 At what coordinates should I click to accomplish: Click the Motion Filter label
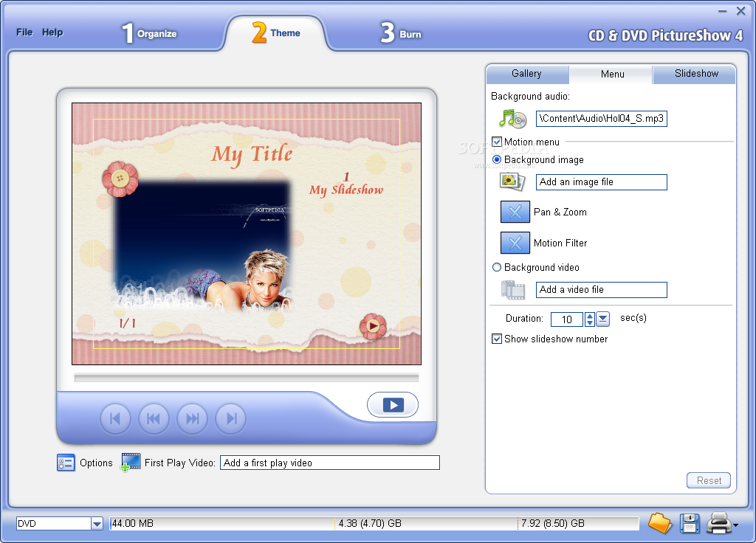(560, 243)
